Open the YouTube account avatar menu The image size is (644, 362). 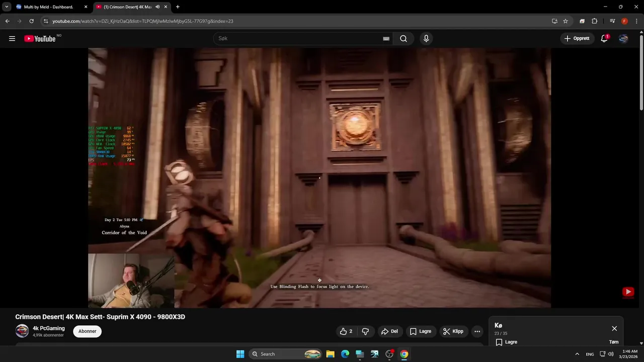click(623, 39)
